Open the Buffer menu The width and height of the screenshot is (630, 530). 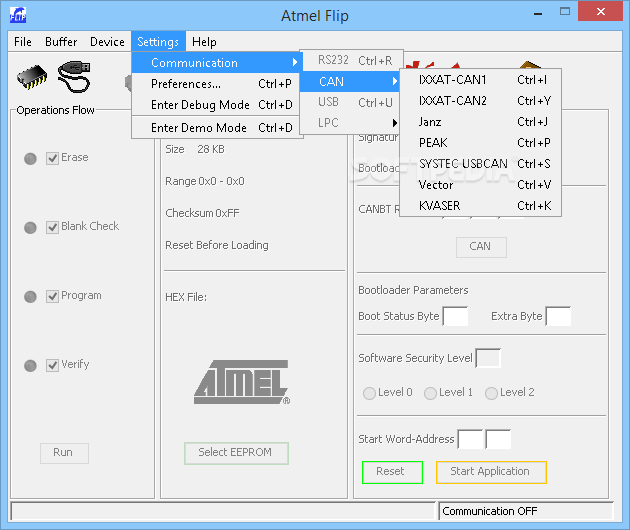click(x=61, y=42)
